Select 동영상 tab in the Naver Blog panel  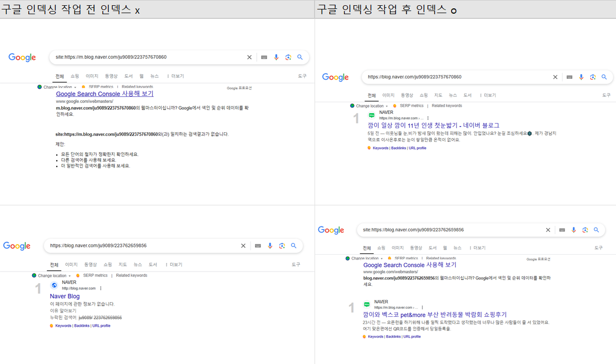click(90, 265)
